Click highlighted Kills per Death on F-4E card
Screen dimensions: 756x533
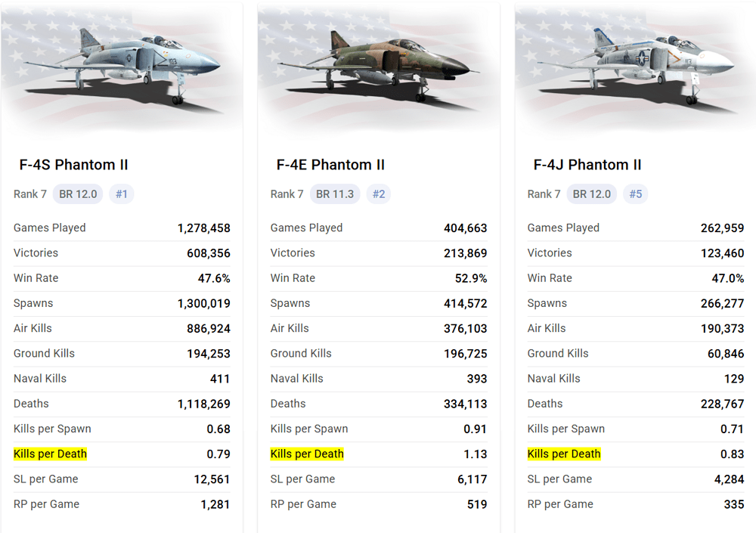coord(307,454)
